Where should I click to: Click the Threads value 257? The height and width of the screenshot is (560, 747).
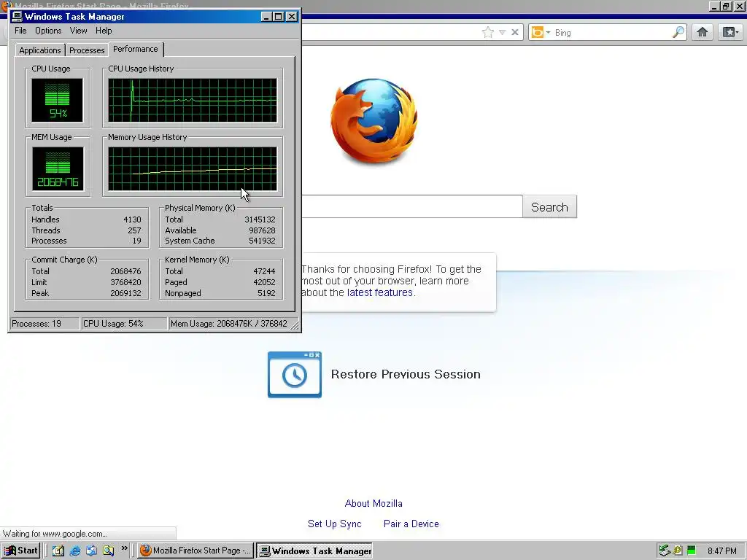134,230
